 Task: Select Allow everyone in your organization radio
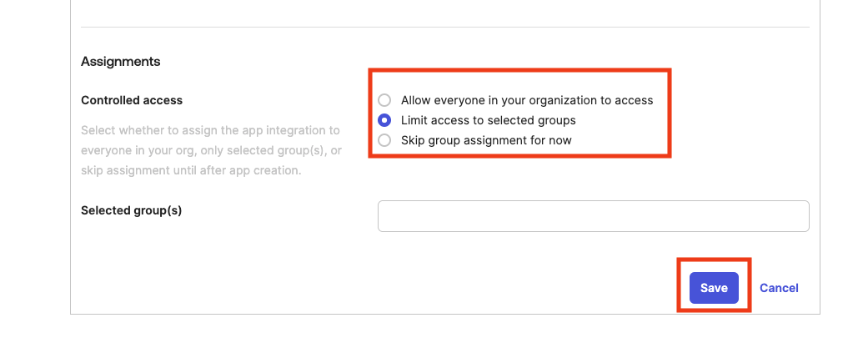click(384, 100)
